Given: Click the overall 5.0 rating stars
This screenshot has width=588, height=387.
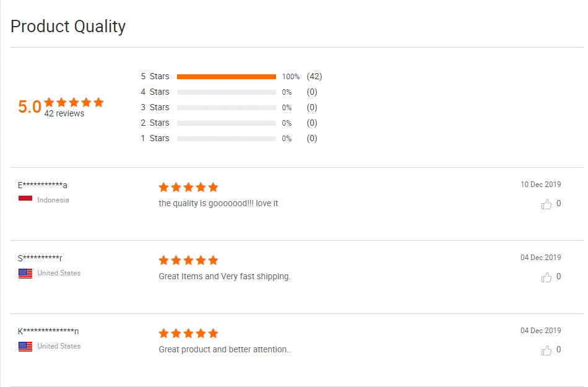Looking at the screenshot, I should [74, 102].
